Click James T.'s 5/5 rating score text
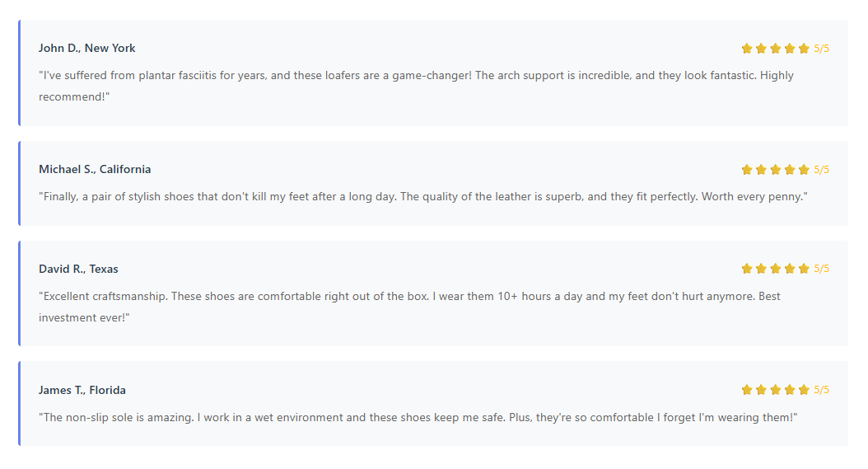This screenshot has width=868, height=469. 822,390
